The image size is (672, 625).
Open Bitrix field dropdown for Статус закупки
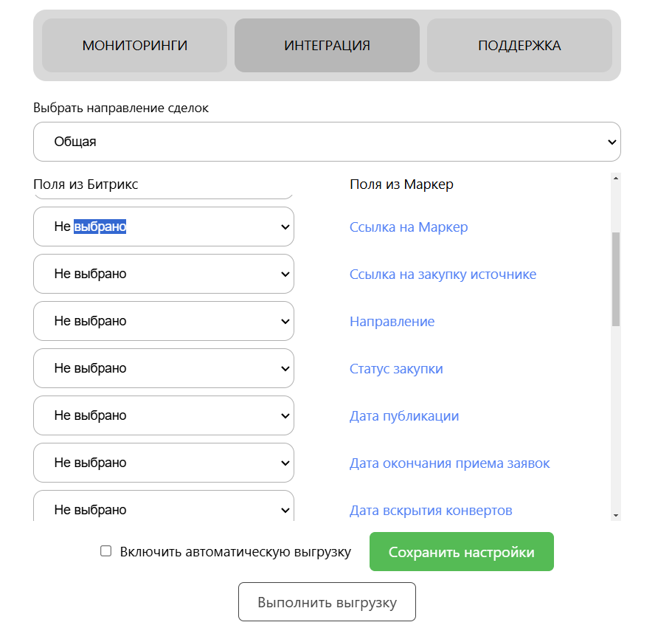tap(164, 369)
